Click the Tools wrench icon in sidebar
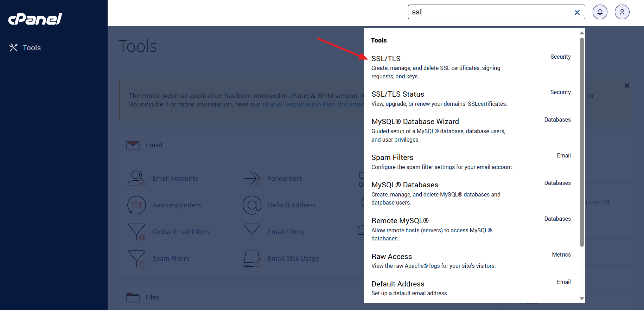 pos(13,48)
